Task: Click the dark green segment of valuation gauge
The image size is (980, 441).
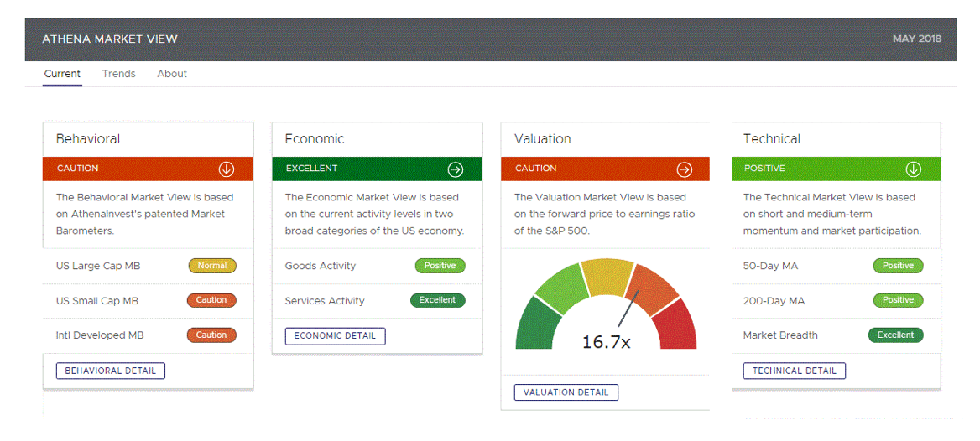Action: coord(535,326)
